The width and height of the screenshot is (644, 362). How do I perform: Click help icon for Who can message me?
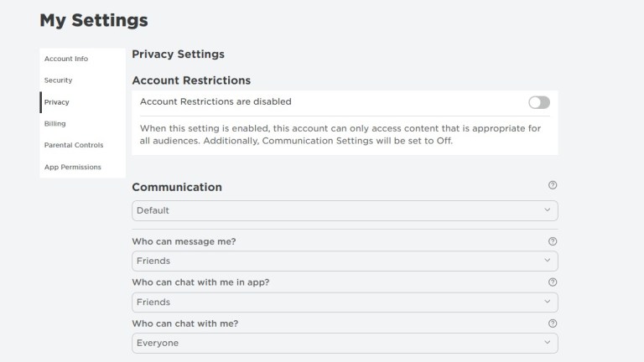coord(553,241)
